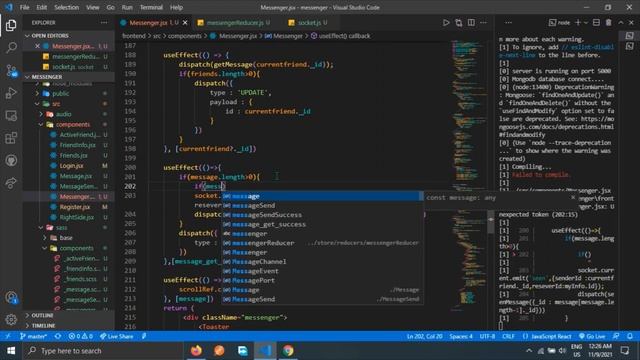Switch to messengerReducer.js tab
The image size is (640, 360).
tap(234, 23)
